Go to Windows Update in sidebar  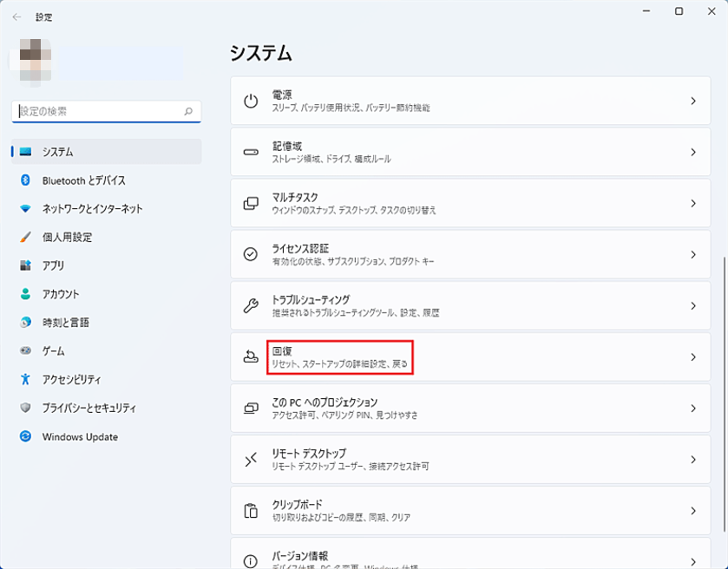click(80, 436)
